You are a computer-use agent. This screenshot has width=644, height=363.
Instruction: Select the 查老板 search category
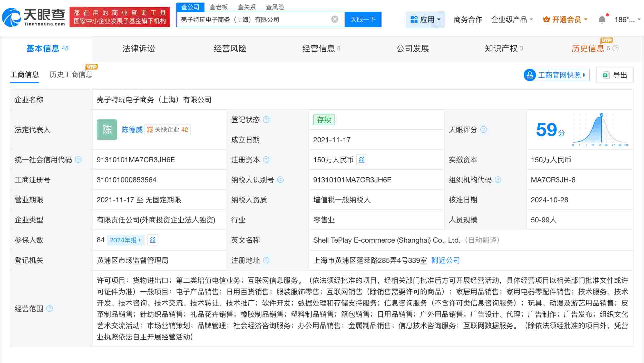[x=218, y=7]
